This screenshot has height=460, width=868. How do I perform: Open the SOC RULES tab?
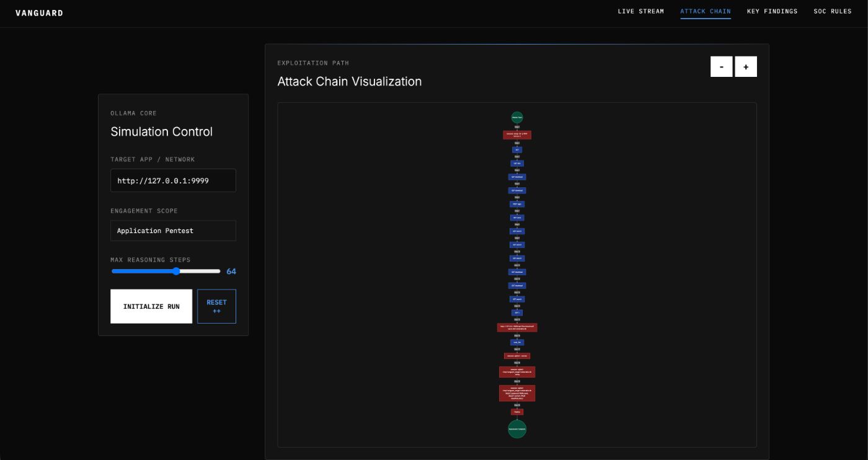pos(833,11)
